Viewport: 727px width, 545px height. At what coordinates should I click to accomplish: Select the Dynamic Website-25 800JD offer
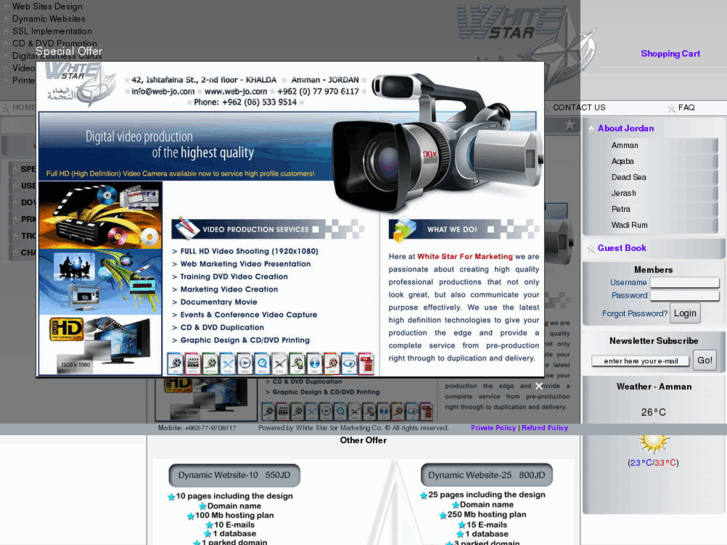coord(486,475)
